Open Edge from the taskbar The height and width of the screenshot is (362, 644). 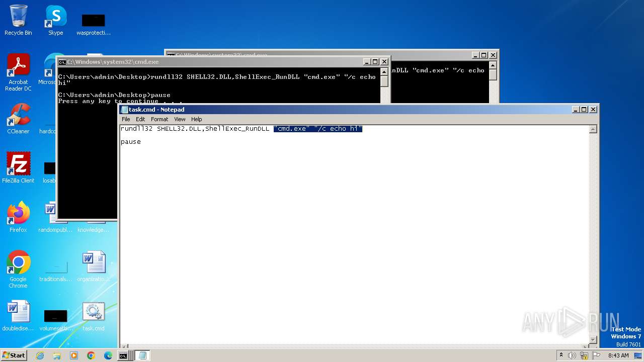pyautogui.click(x=108, y=355)
